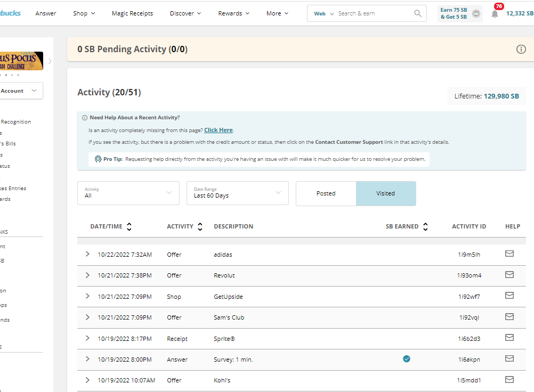
Task: Click help envelope for adidas activity
Action: 509,254
